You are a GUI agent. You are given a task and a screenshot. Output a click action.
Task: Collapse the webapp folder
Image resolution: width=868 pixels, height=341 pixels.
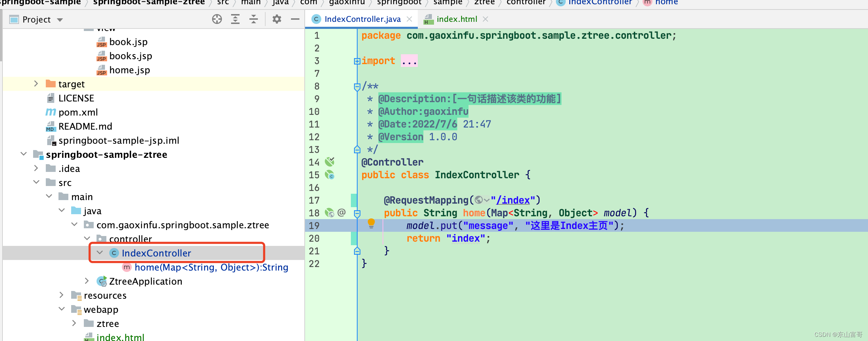62,309
